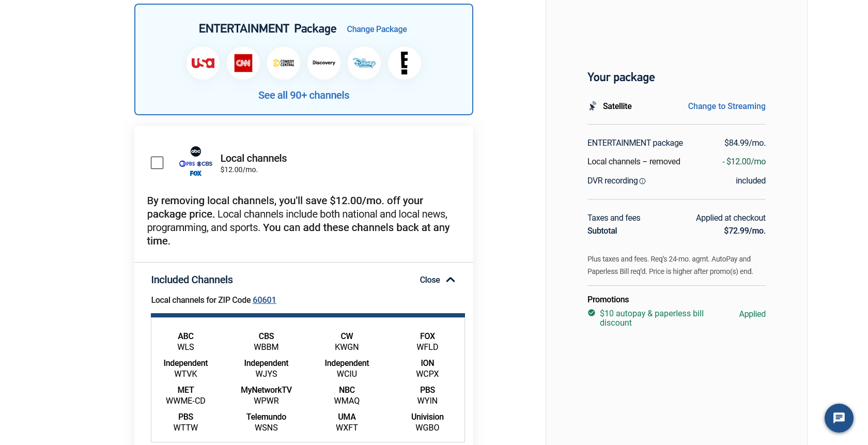
Task: Click the satellite dish icon
Action: tap(593, 106)
